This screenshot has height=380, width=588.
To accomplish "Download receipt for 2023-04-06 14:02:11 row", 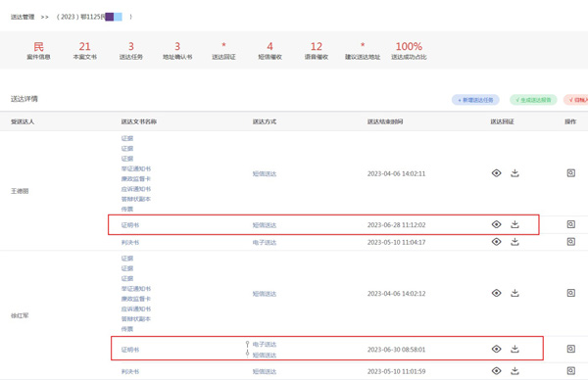I will point(514,173).
